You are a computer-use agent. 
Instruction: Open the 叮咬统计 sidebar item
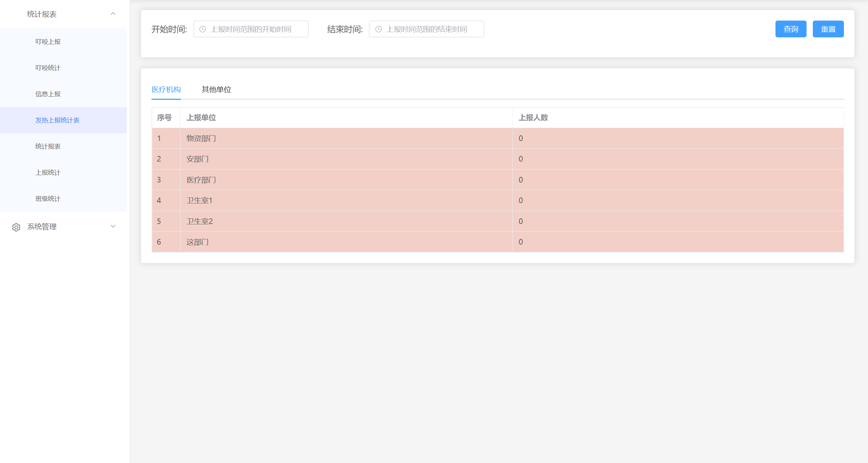coord(63,68)
